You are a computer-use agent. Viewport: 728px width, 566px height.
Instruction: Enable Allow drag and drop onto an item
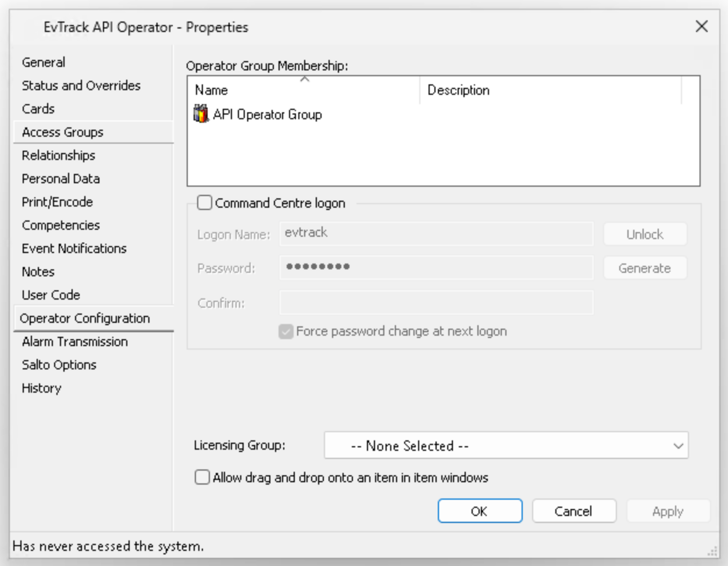[x=202, y=478]
